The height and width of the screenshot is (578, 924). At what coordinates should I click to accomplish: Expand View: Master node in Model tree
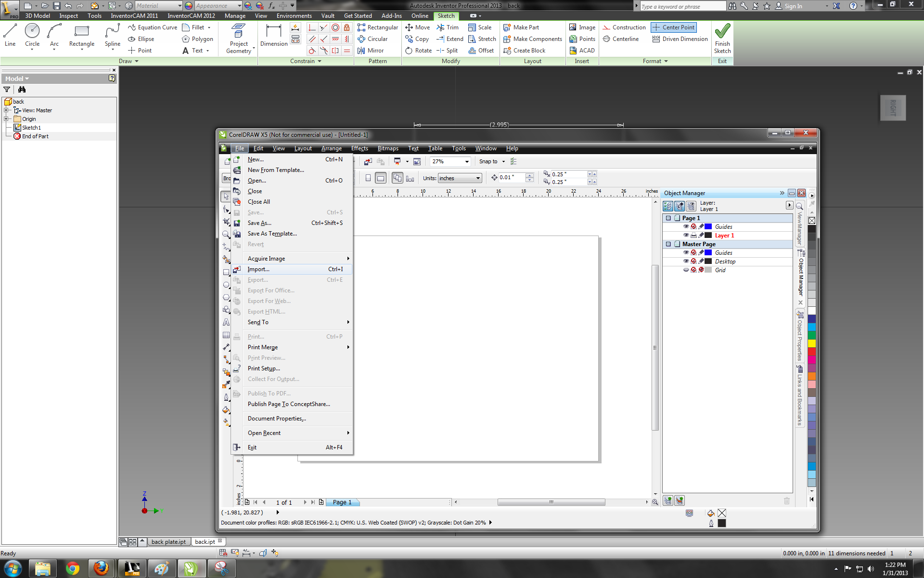click(x=6, y=110)
